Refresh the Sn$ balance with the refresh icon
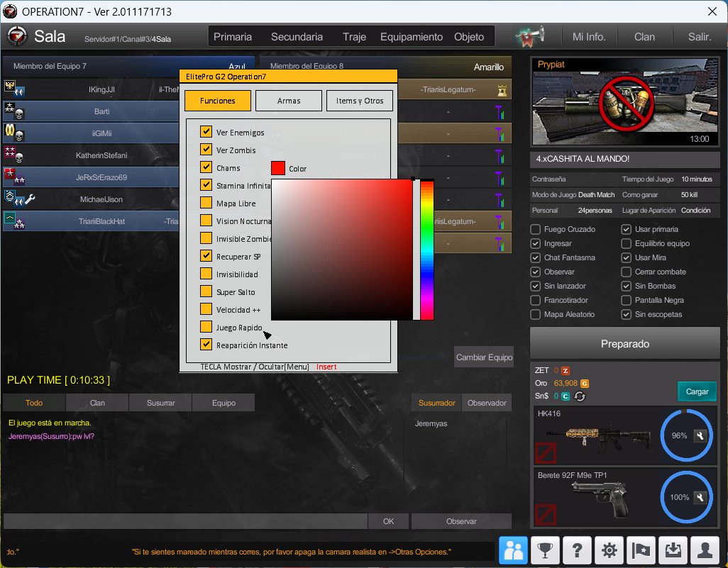728x568 pixels. 580,396
